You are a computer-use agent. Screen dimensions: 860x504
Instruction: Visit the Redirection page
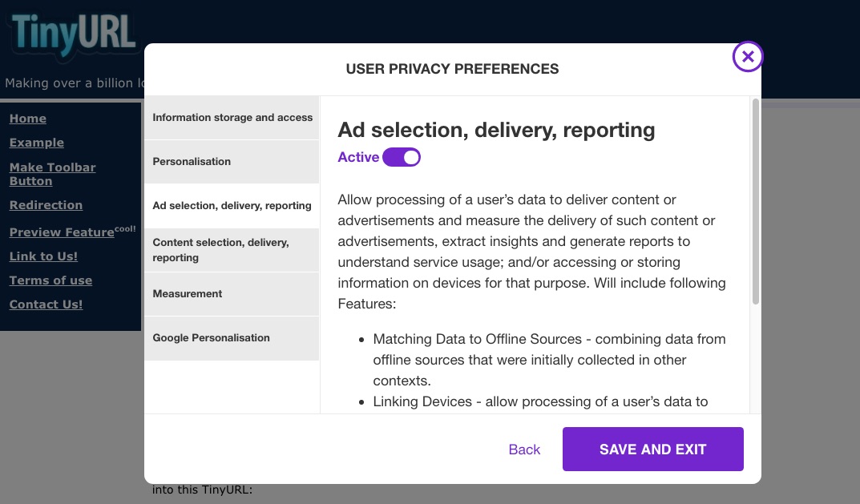click(x=46, y=205)
